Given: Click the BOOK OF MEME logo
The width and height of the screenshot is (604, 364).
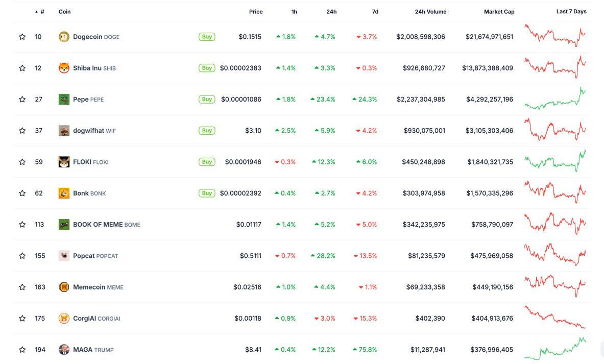Looking at the screenshot, I should pyautogui.click(x=64, y=224).
